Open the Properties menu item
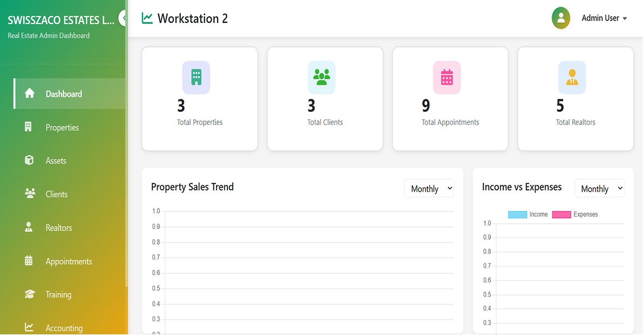 pos(62,127)
